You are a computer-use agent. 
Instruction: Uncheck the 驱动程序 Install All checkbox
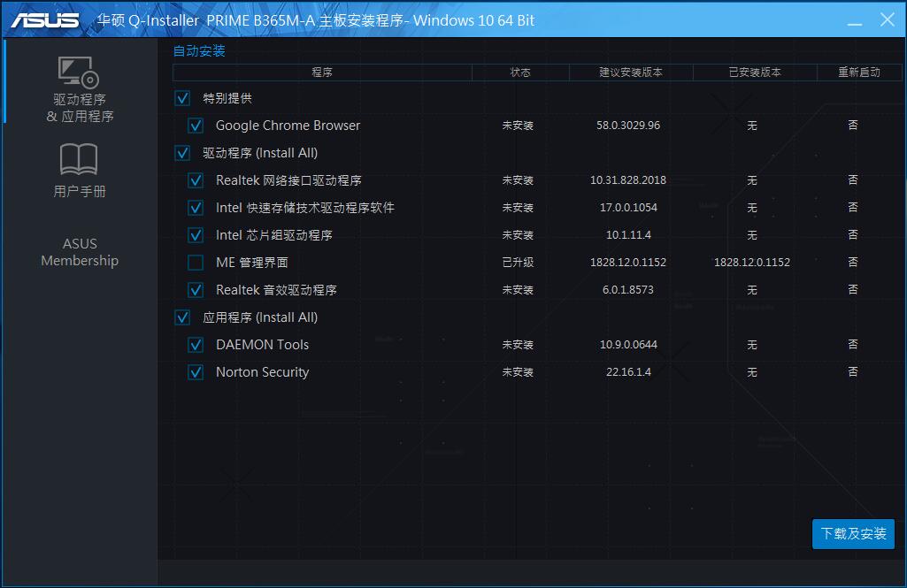182,153
